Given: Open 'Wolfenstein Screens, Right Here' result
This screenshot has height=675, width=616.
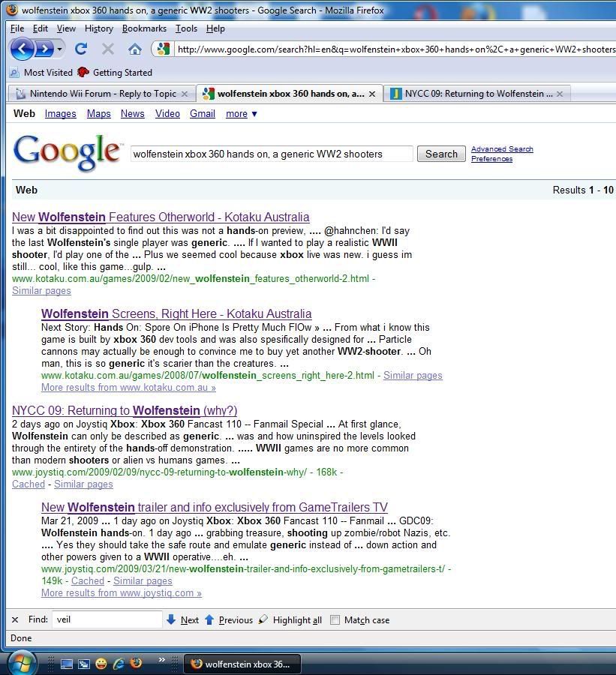Looking at the screenshot, I should tap(176, 313).
